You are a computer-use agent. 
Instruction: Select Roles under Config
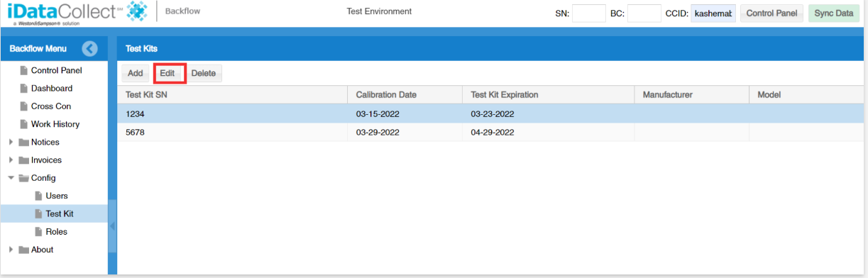pyautogui.click(x=57, y=231)
